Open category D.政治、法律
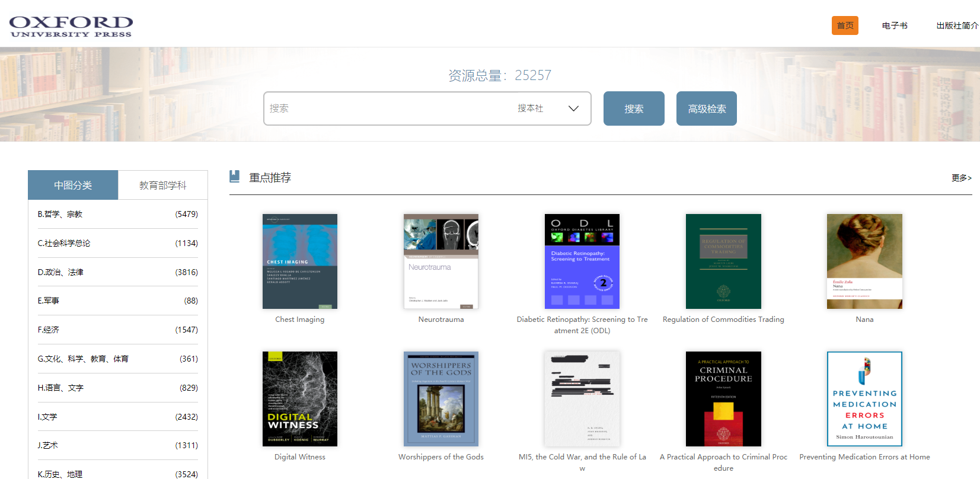Image resolution: width=980 pixels, height=479 pixels. pos(118,272)
